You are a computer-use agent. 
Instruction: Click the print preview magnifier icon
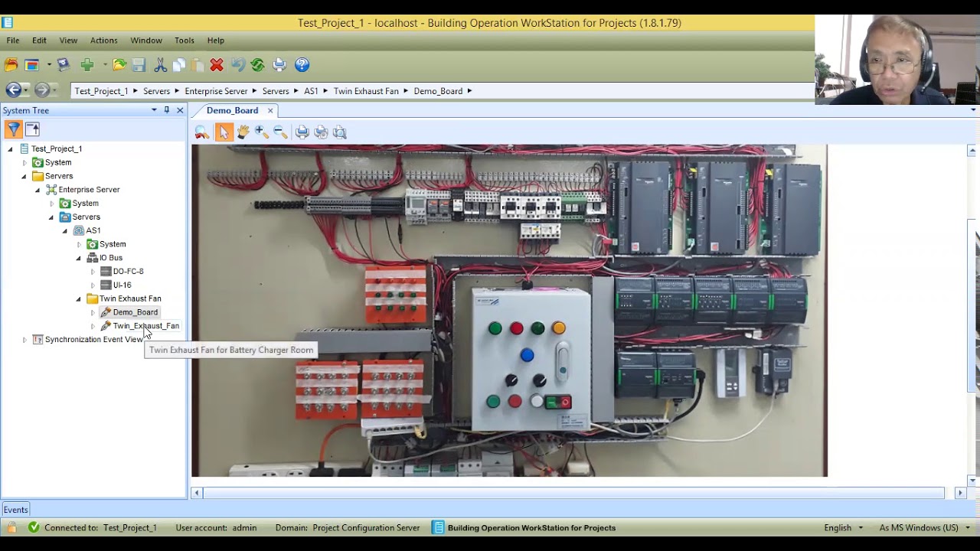pos(340,132)
